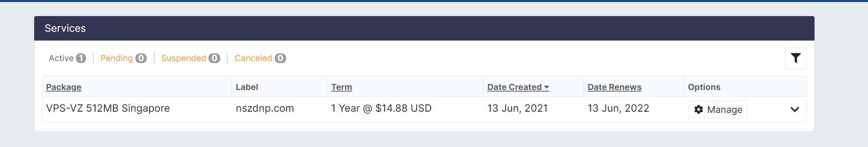Open the services filter funnel icon

coord(796,59)
